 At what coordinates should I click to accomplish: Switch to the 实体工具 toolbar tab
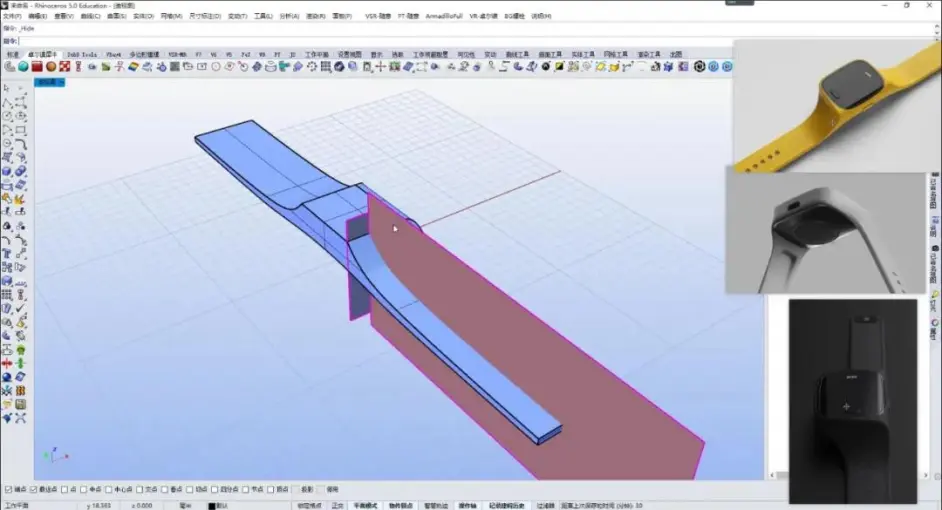pyautogui.click(x=583, y=54)
